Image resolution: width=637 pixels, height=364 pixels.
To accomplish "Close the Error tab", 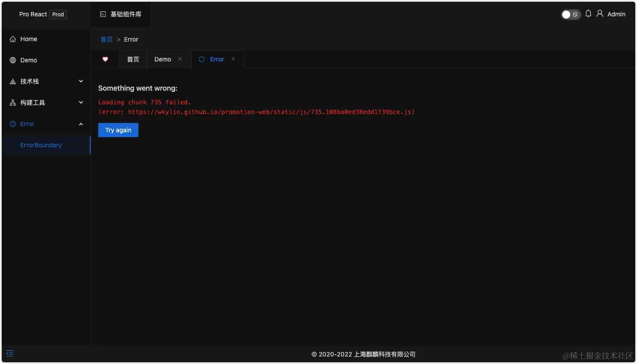I will point(233,59).
